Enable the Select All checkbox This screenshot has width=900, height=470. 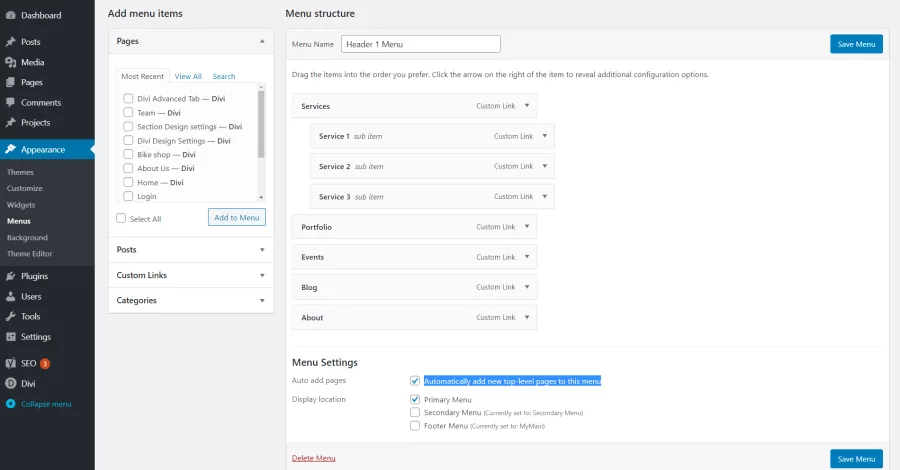pos(121,218)
